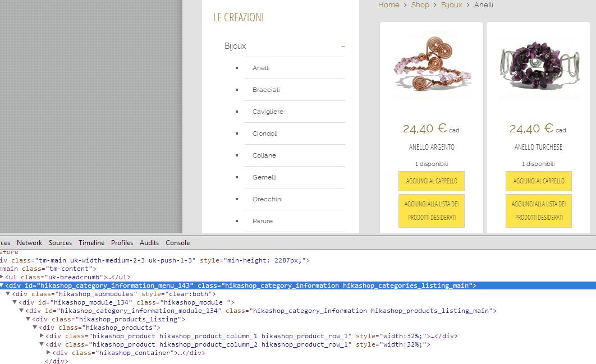Viewport: 596px width, 364px height.
Task: Switch to the Network tab in DevTools
Action: pos(30,243)
